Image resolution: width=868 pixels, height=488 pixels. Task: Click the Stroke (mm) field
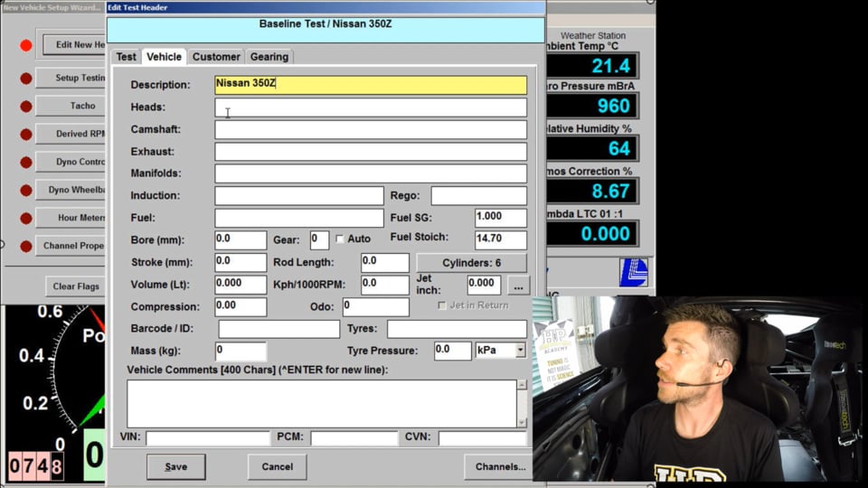pyautogui.click(x=241, y=262)
